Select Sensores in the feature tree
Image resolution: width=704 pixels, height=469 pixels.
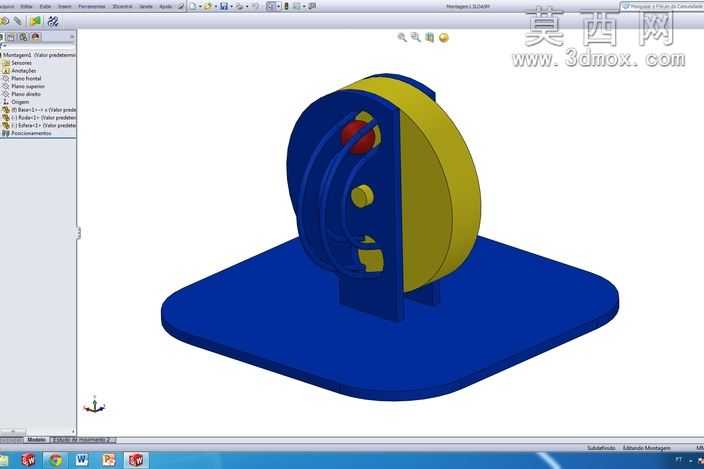pyautogui.click(x=21, y=63)
